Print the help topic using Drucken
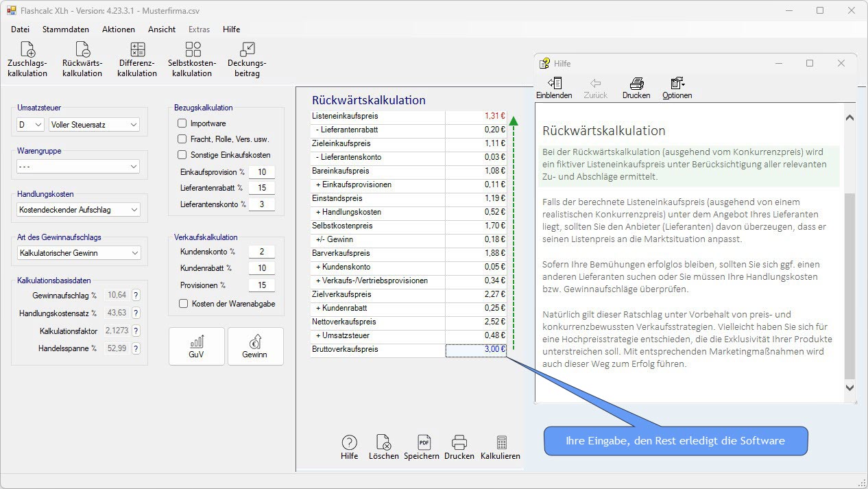Image resolution: width=868 pixels, height=489 pixels. click(x=636, y=88)
